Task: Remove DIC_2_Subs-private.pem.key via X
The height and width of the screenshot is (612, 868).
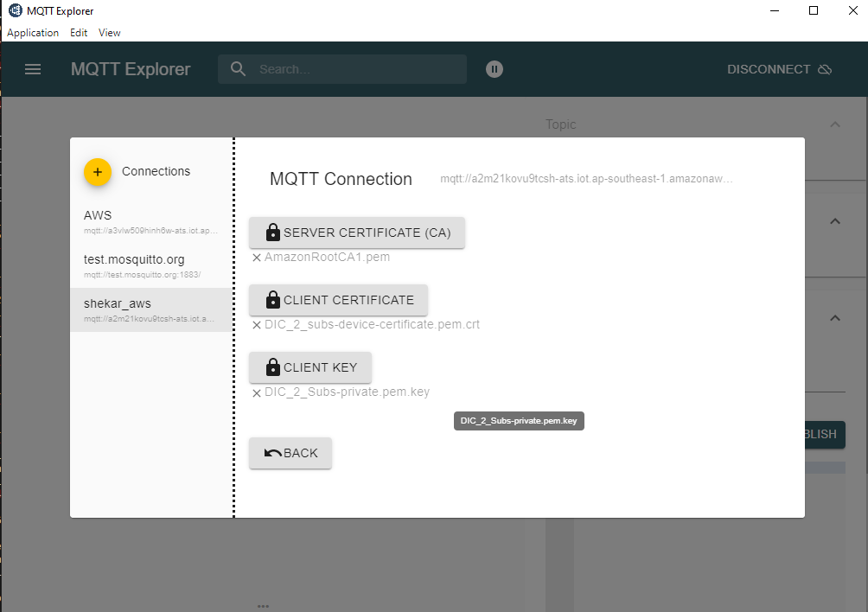Action: (257, 392)
